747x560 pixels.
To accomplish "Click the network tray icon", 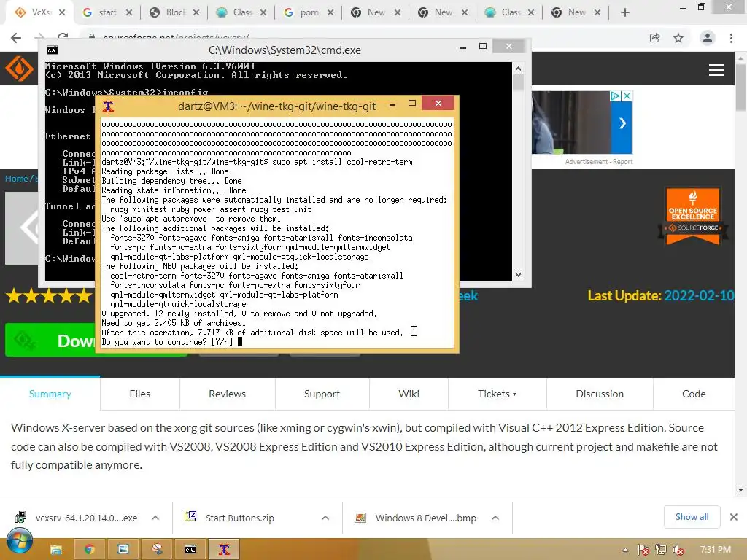I will point(661,550).
